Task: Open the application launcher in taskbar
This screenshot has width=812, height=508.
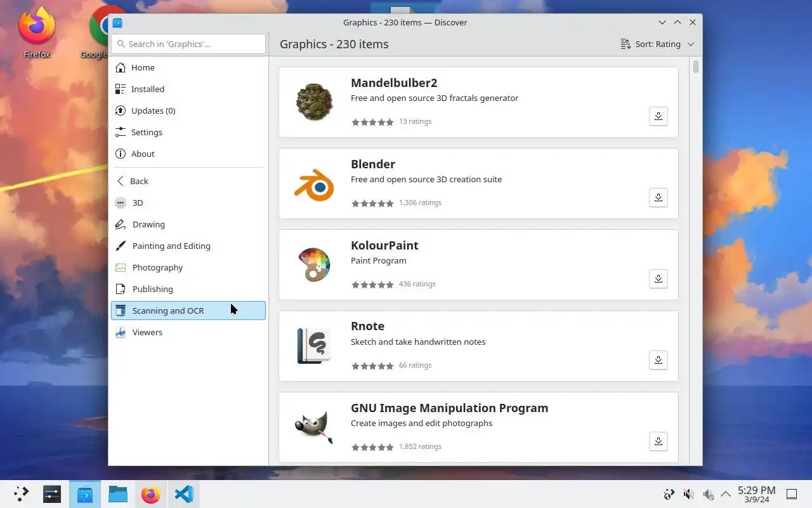Action: [x=21, y=494]
